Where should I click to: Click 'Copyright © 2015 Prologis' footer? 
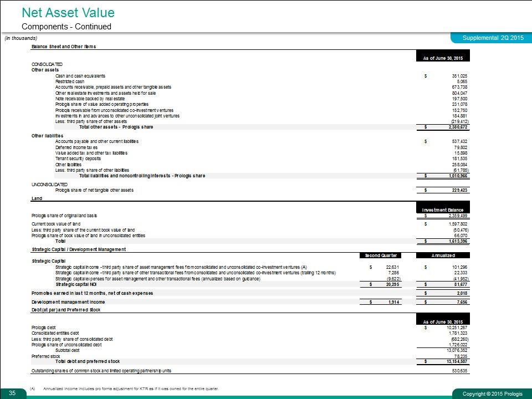coord(493,394)
